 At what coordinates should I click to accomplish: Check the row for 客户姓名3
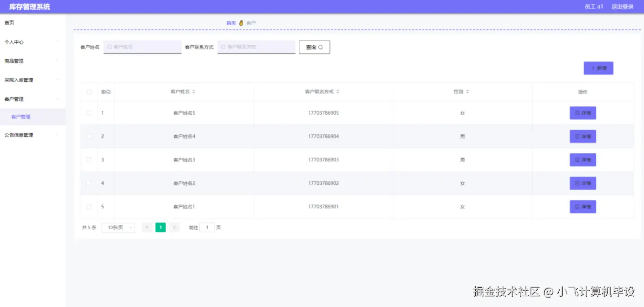click(x=89, y=160)
